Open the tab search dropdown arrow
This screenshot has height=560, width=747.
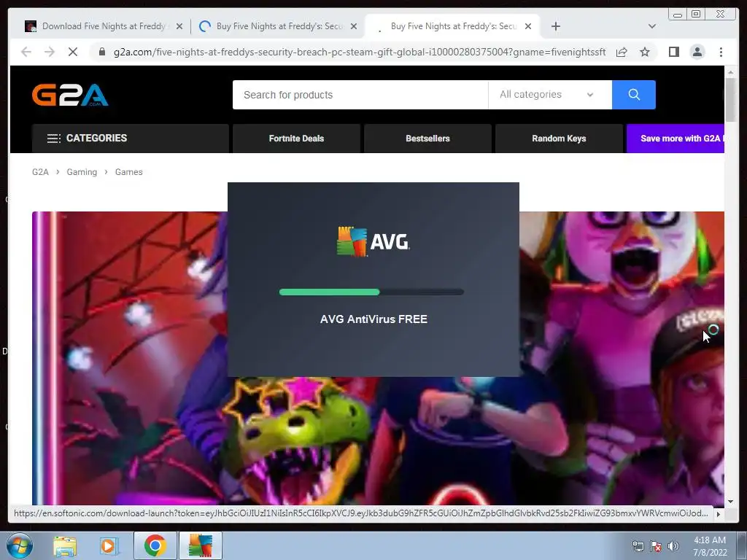[x=651, y=26]
